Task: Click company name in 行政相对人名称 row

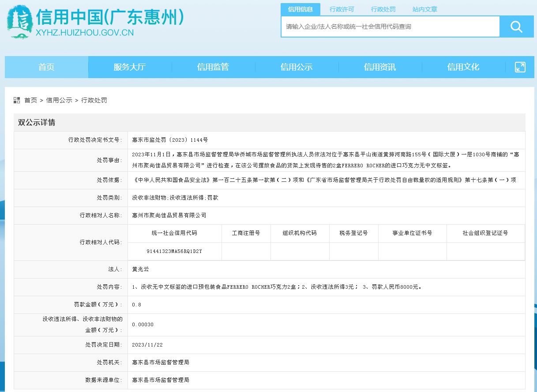Action: click(x=169, y=215)
